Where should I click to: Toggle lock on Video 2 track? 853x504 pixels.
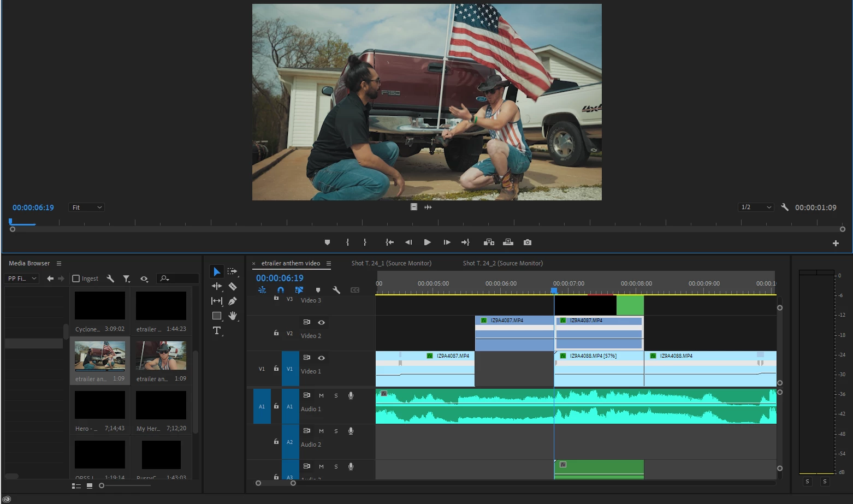[x=276, y=333]
